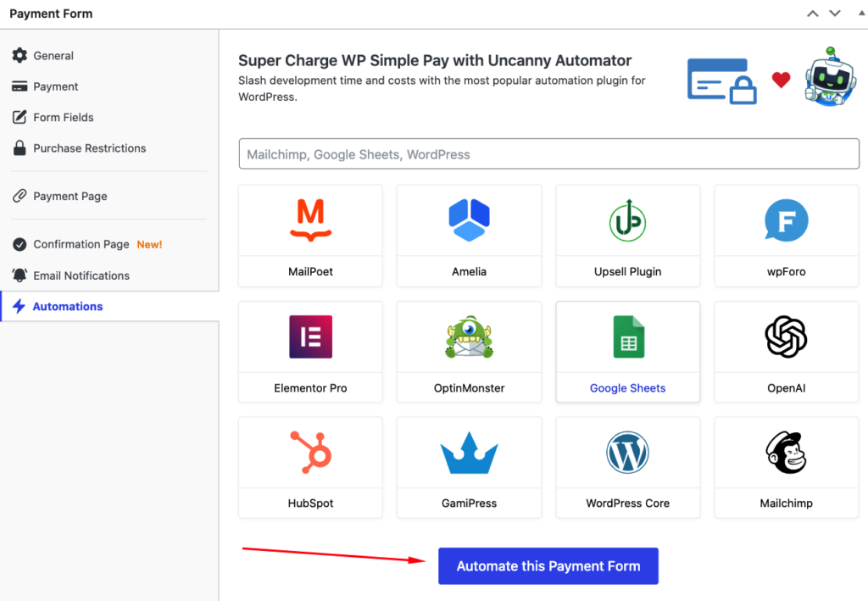Image resolution: width=868 pixels, height=601 pixels.
Task: Go to the Form Fields tab
Action: click(64, 117)
